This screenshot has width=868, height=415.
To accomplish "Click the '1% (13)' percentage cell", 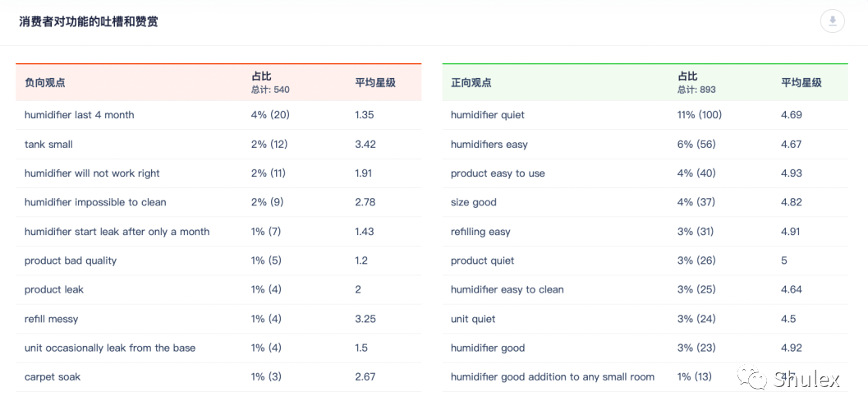I will pyautogui.click(x=696, y=377).
